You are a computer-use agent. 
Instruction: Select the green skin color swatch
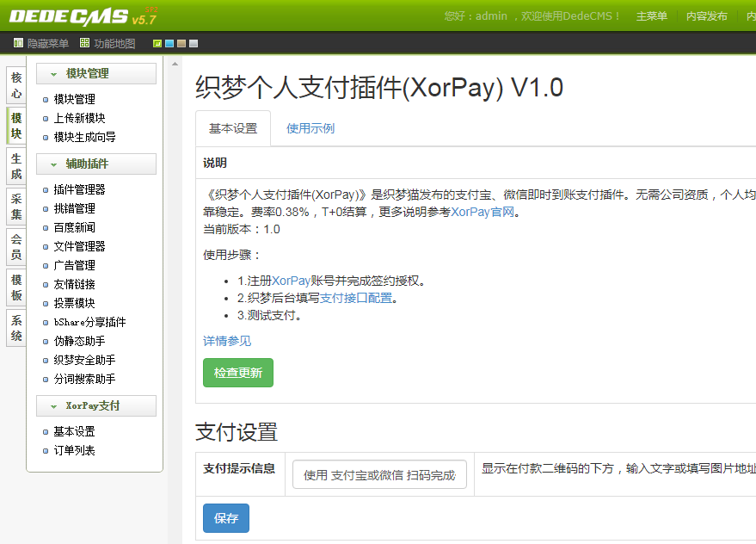pos(157,44)
